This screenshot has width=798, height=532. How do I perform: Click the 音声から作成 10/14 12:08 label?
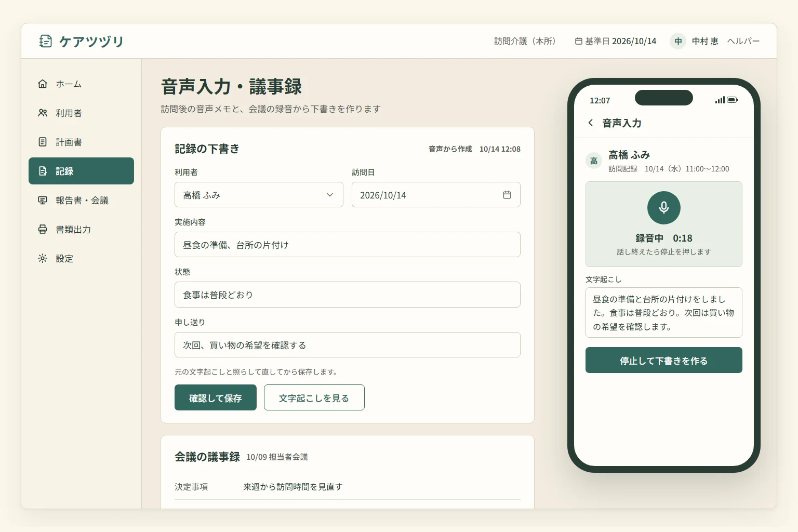[474, 149]
